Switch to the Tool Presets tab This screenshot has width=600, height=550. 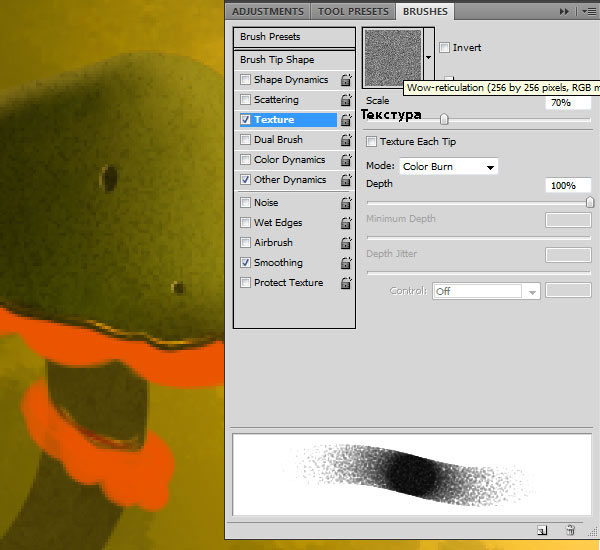[x=353, y=11]
